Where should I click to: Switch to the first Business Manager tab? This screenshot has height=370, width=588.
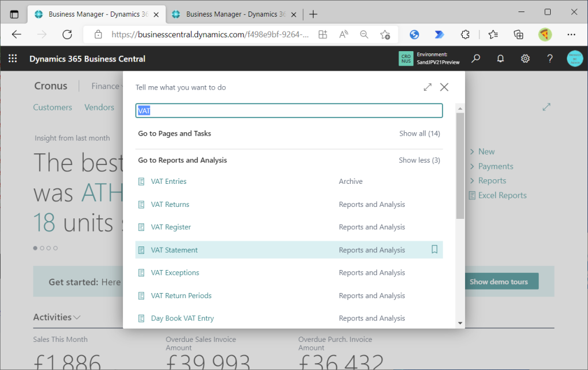pyautogui.click(x=96, y=14)
